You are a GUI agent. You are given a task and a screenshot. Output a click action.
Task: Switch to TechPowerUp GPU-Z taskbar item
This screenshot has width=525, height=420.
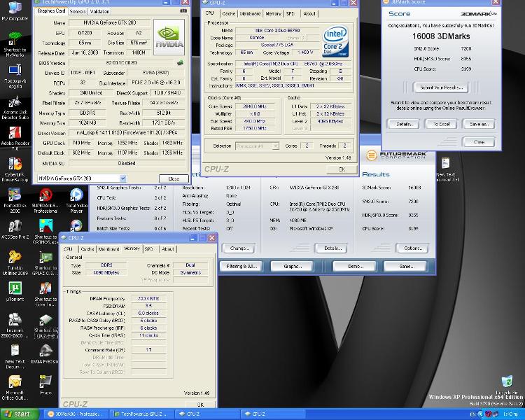pyautogui.click(x=143, y=414)
